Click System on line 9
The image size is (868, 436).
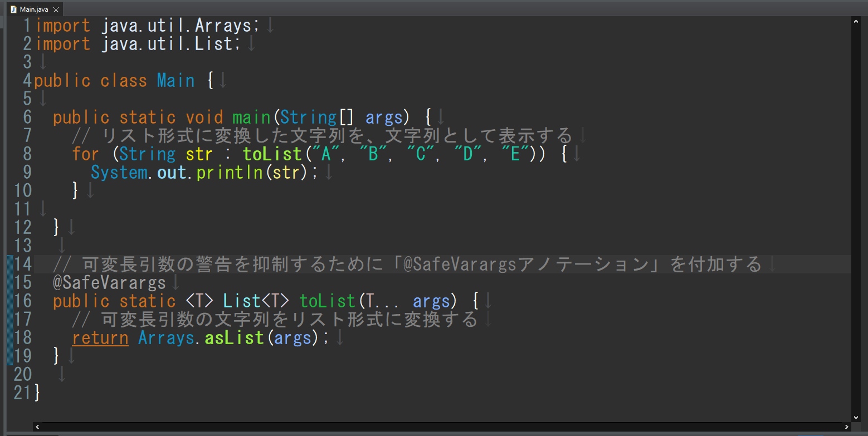coord(119,172)
